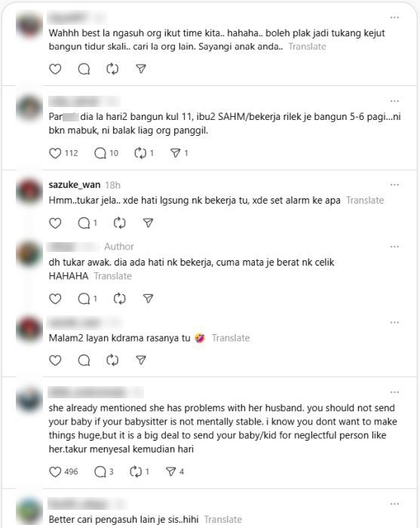Screen dimensions: 420x528
Task: Reply to the 'Malam2 layan kdrama' comment
Action: click(84, 361)
